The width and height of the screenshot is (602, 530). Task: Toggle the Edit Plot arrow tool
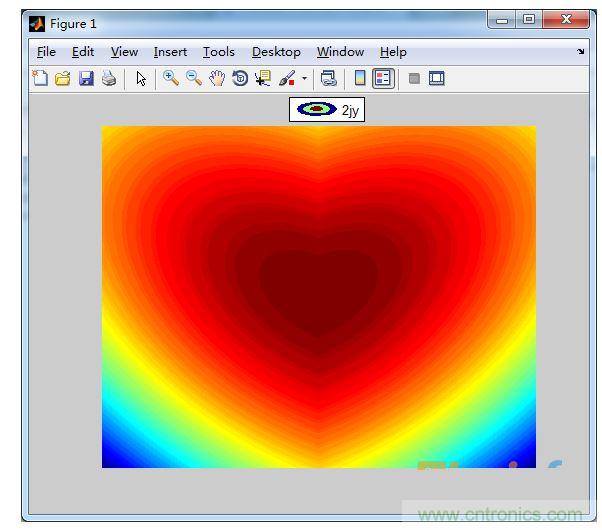click(141, 78)
